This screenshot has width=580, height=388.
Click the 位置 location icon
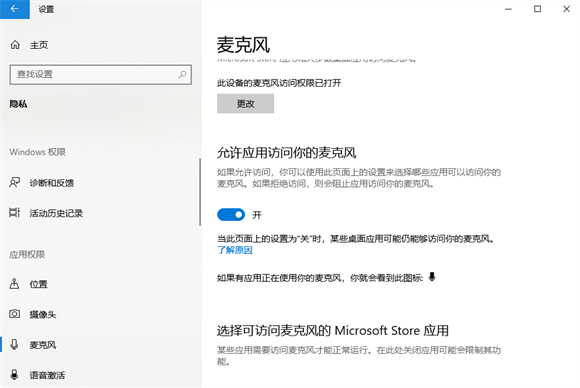tap(14, 284)
